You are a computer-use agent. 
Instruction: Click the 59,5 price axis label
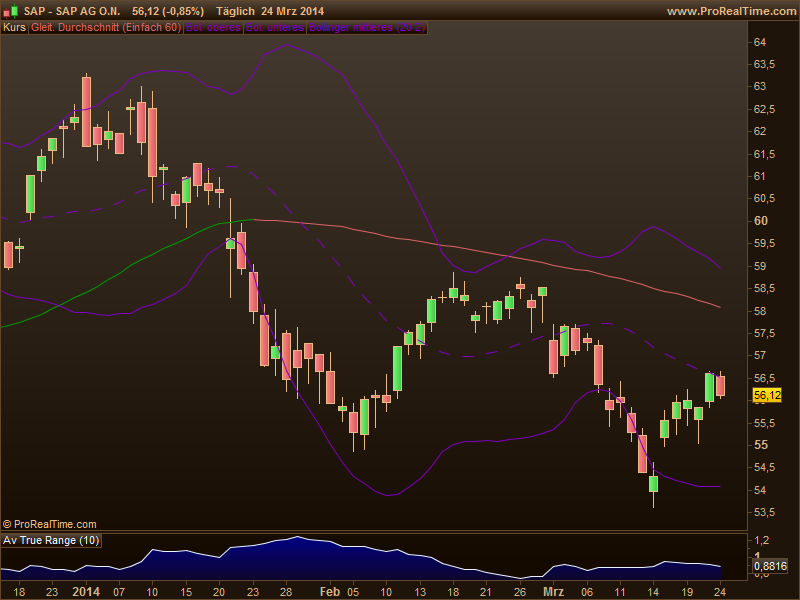pyautogui.click(x=764, y=243)
